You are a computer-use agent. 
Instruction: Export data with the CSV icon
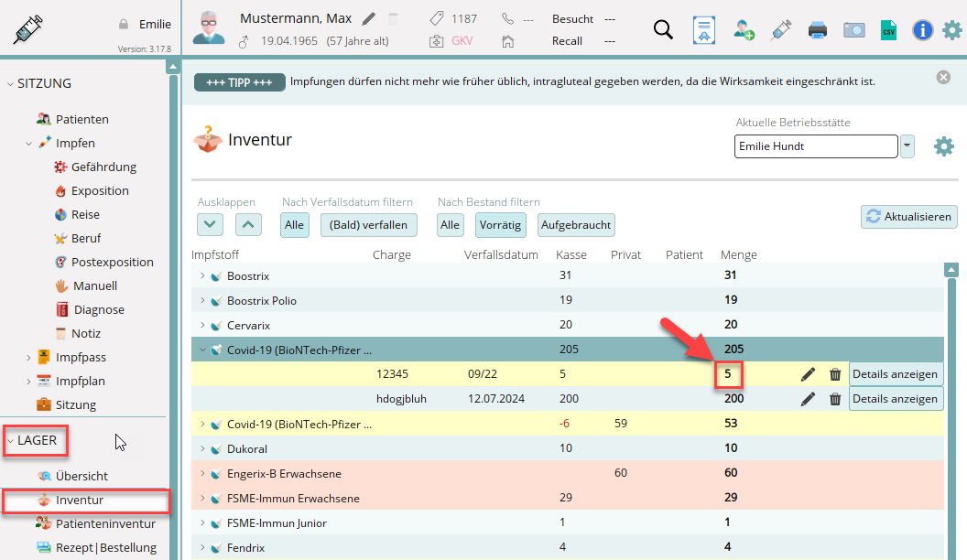(887, 29)
